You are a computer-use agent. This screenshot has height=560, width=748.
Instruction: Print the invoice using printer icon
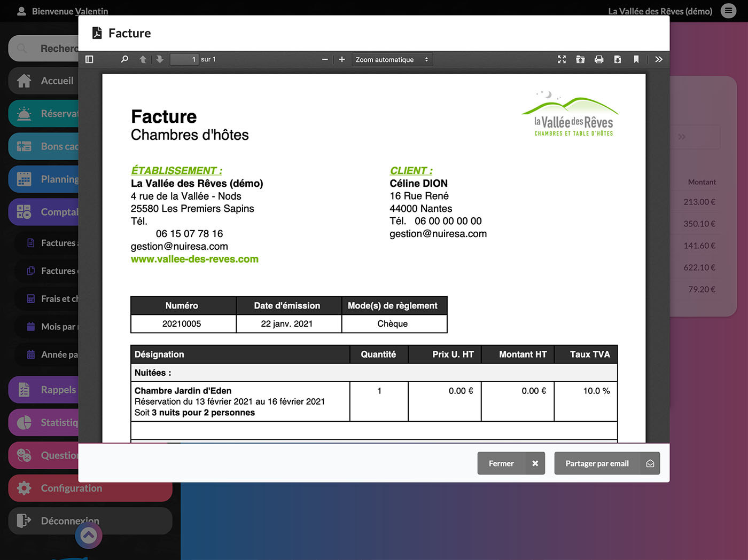point(599,59)
